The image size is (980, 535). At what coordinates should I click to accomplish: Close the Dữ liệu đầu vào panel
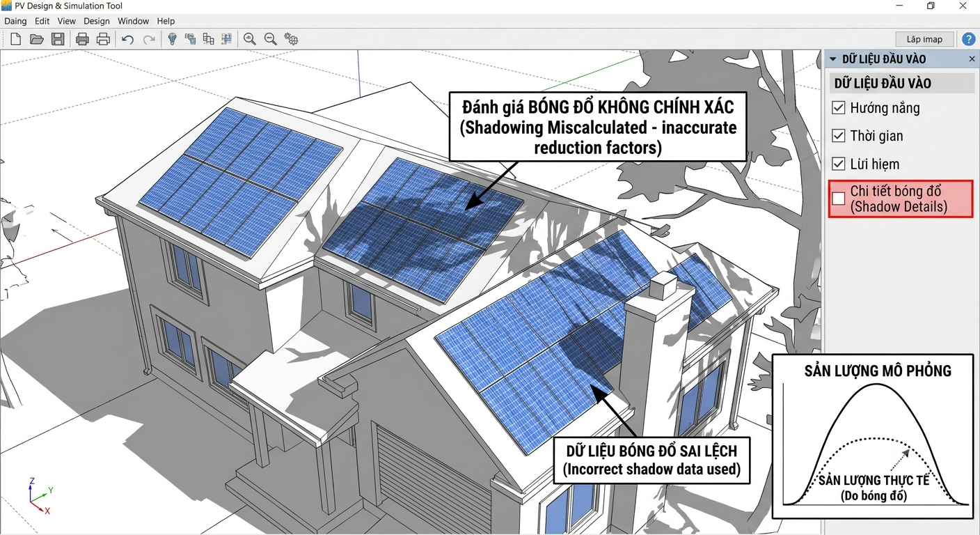(972, 59)
